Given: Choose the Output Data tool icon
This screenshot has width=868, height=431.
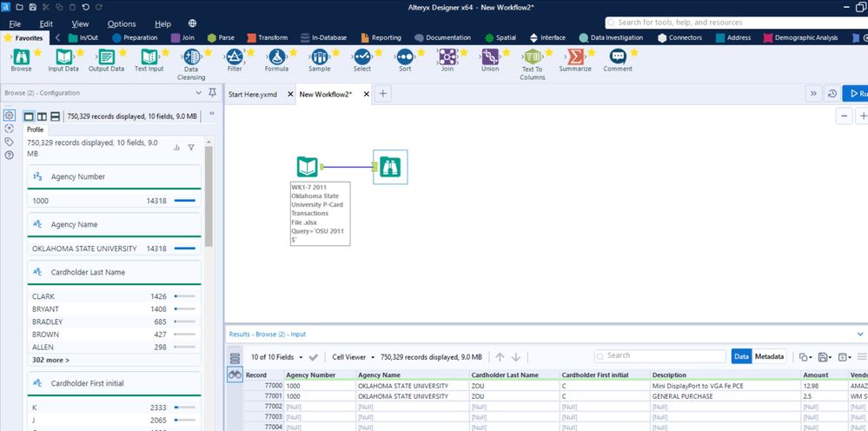Looking at the screenshot, I should pyautogui.click(x=106, y=56).
